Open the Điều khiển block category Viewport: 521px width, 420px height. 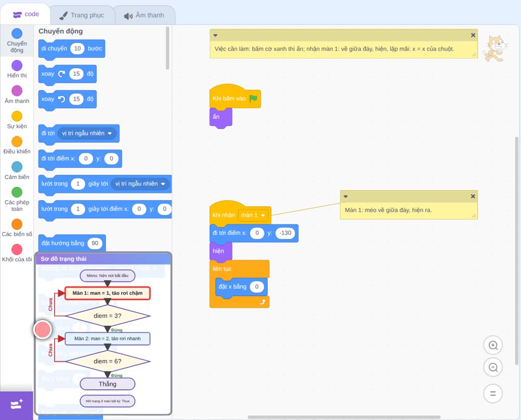point(17,145)
